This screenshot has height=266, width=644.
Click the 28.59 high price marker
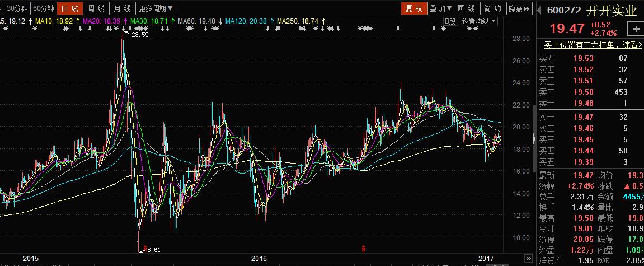[x=140, y=35]
